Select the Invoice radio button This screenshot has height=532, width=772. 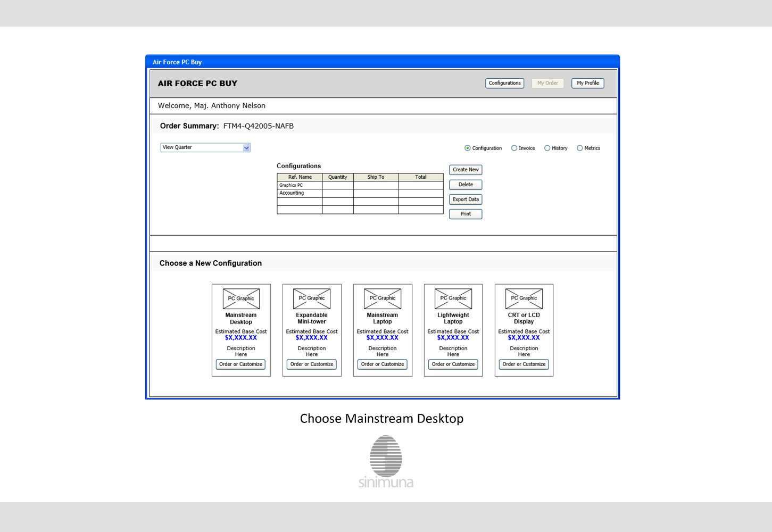click(x=514, y=148)
